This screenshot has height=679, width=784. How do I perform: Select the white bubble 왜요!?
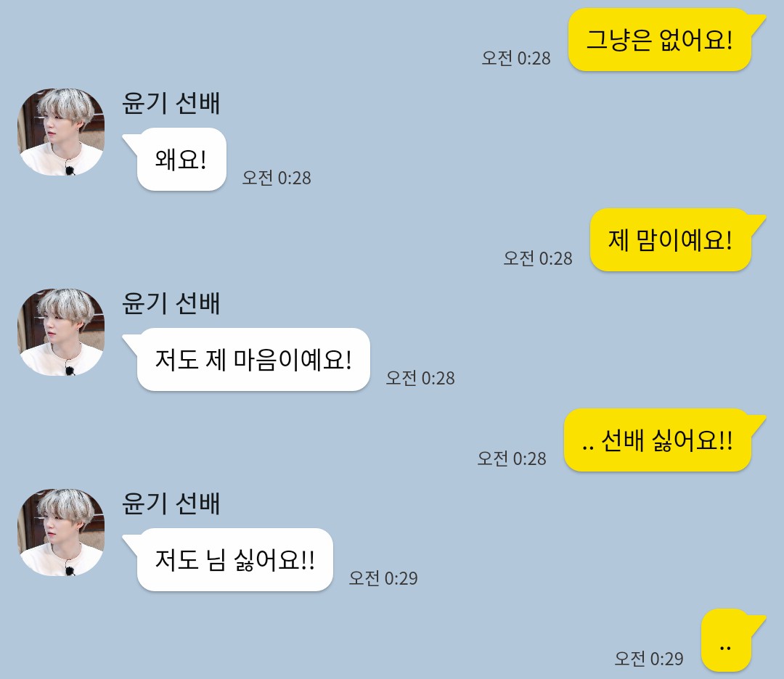(x=176, y=160)
